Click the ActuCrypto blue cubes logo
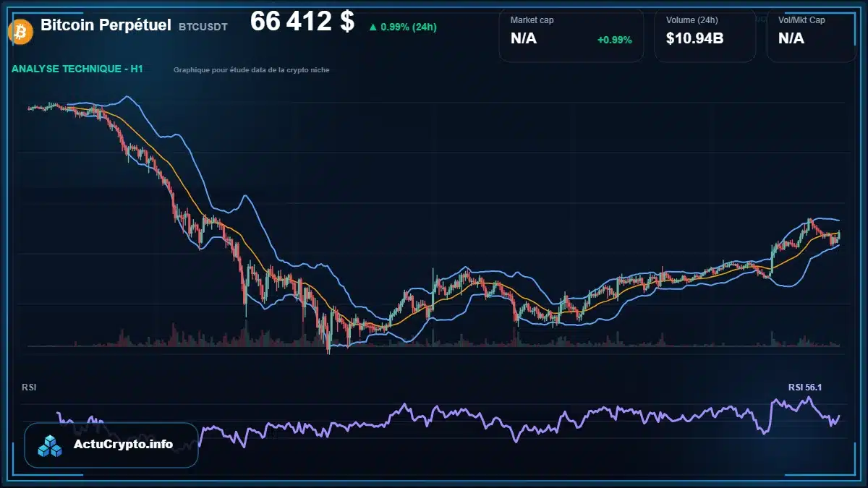Viewport: 868px width, 488px height. tap(51, 445)
